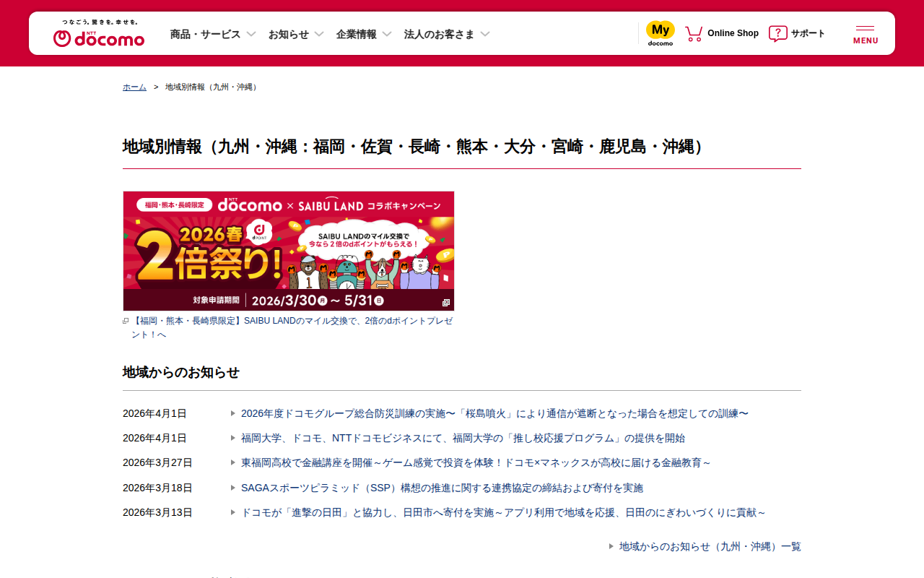The height and width of the screenshot is (578, 924).
Task: Open the 東福岡高校で金融講座 article
Action: [476, 462]
